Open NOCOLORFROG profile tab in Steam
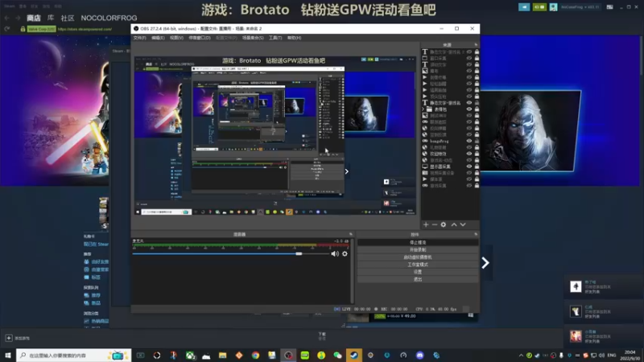Image resolution: width=644 pixels, height=362 pixels. click(x=109, y=18)
